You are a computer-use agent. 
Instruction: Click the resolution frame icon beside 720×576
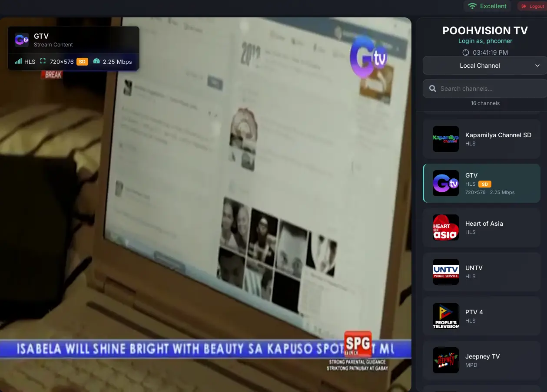coord(43,62)
